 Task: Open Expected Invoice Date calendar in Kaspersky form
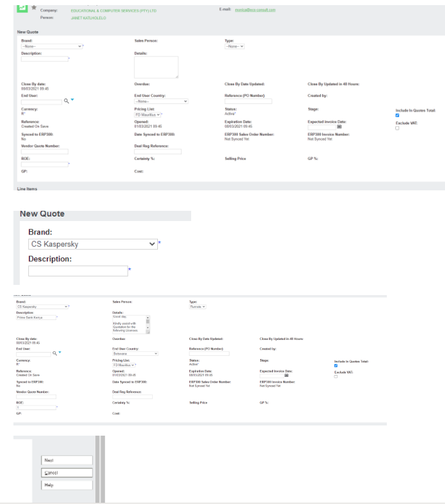[x=286, y=375]
